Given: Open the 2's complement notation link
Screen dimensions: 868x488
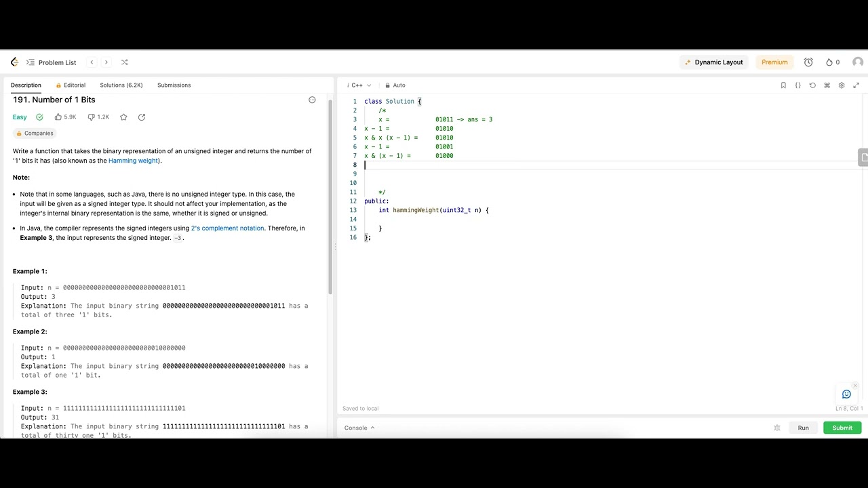Looking at the screenshot, I should 228,228.
